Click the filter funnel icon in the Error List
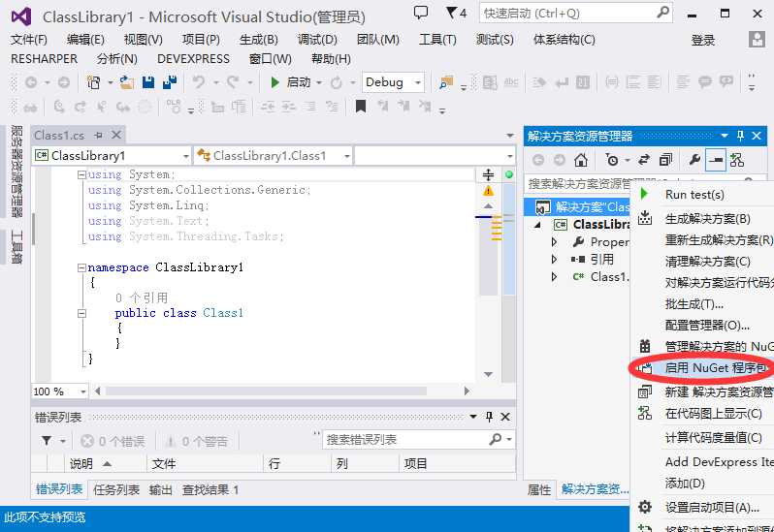This screenshot has height=532, width=774. point(47,440)
